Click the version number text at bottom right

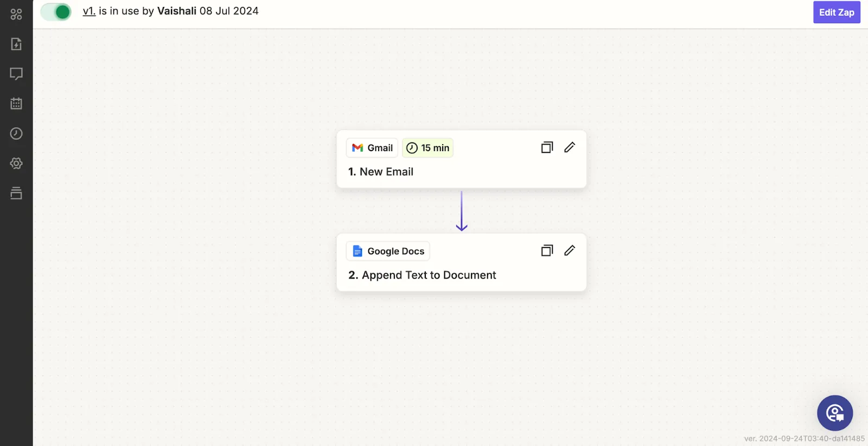point(804,438)
